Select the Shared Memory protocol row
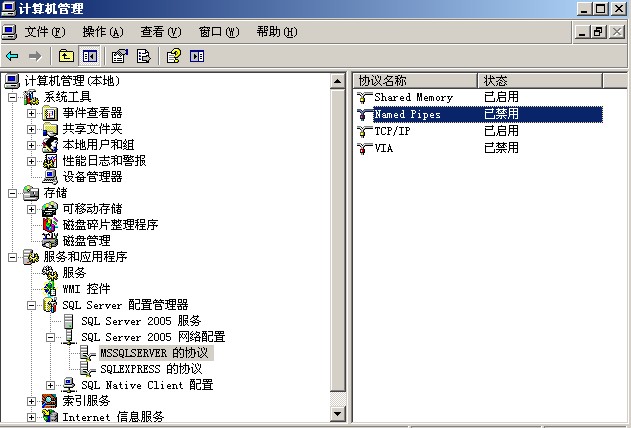 point(479,97)
